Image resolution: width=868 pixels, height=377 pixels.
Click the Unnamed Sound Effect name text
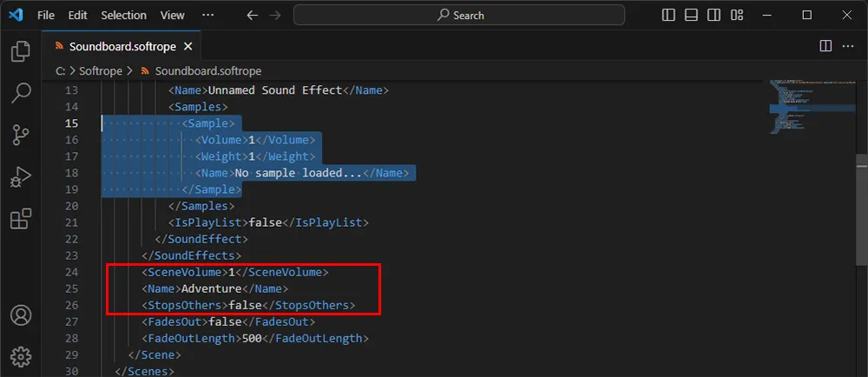point(274,89)
